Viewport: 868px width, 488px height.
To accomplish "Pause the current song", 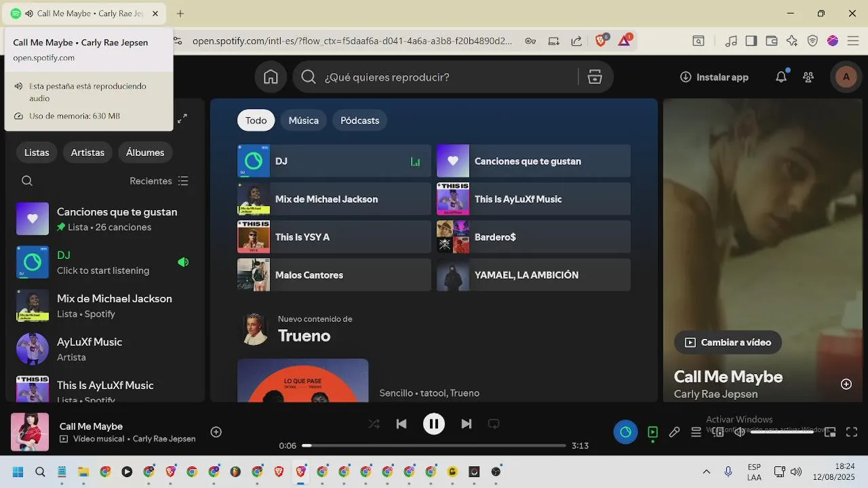I will [434, 424].
